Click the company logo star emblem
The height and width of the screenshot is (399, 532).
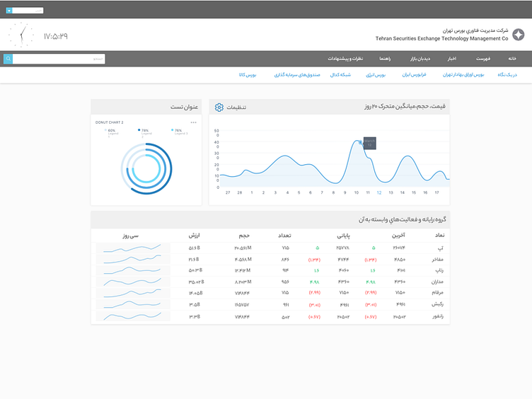519,35
